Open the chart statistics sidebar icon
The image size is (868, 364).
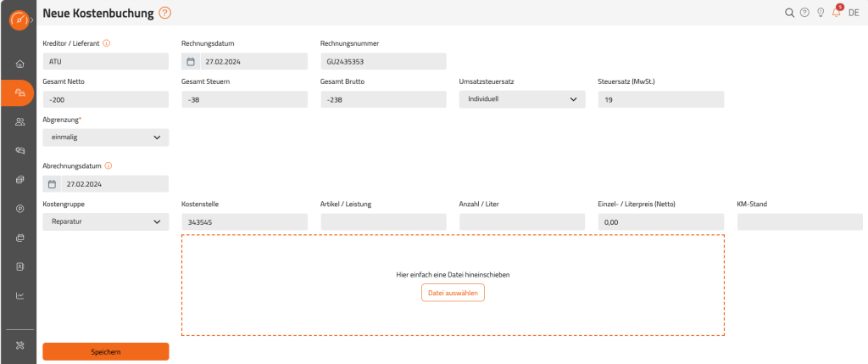pos(20,295)
